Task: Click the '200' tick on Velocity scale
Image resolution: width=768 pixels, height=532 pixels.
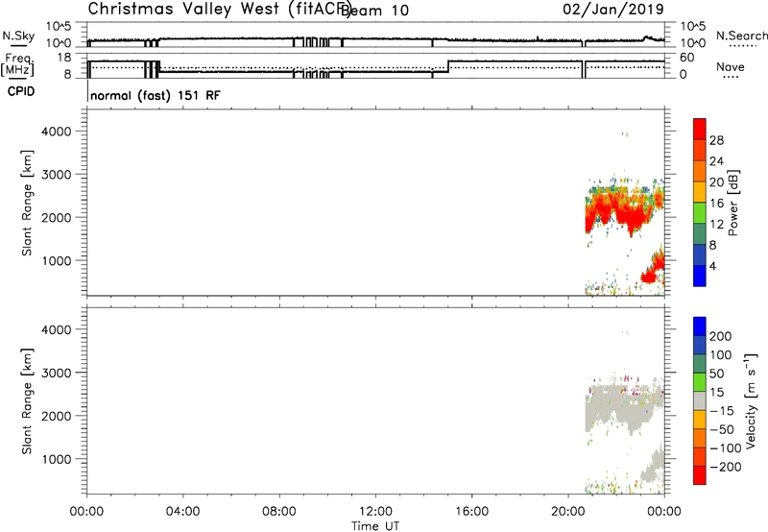Action: (721, 336)
